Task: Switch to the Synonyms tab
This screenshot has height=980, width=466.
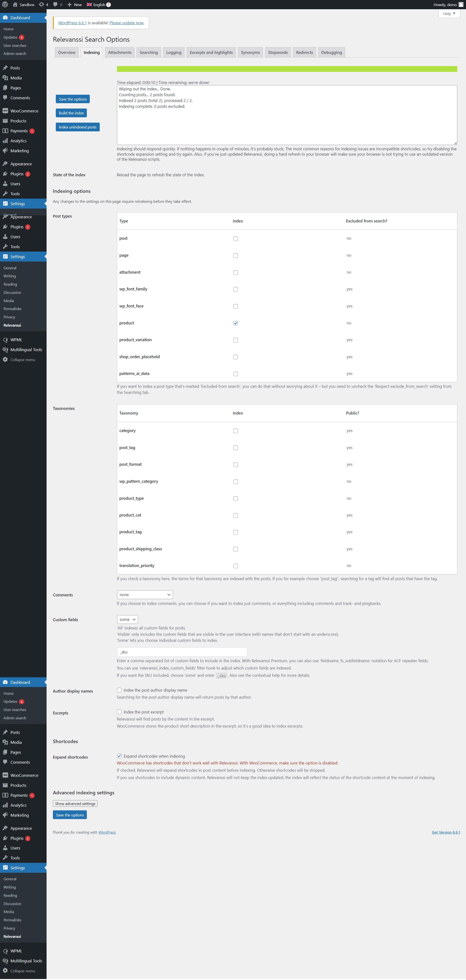Action: 250,52
